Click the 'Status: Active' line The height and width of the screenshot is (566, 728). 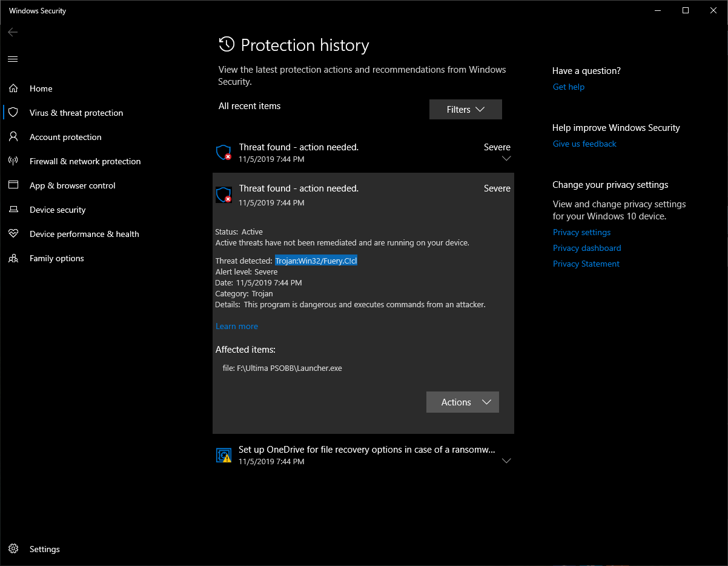click(x=239, y=231)
